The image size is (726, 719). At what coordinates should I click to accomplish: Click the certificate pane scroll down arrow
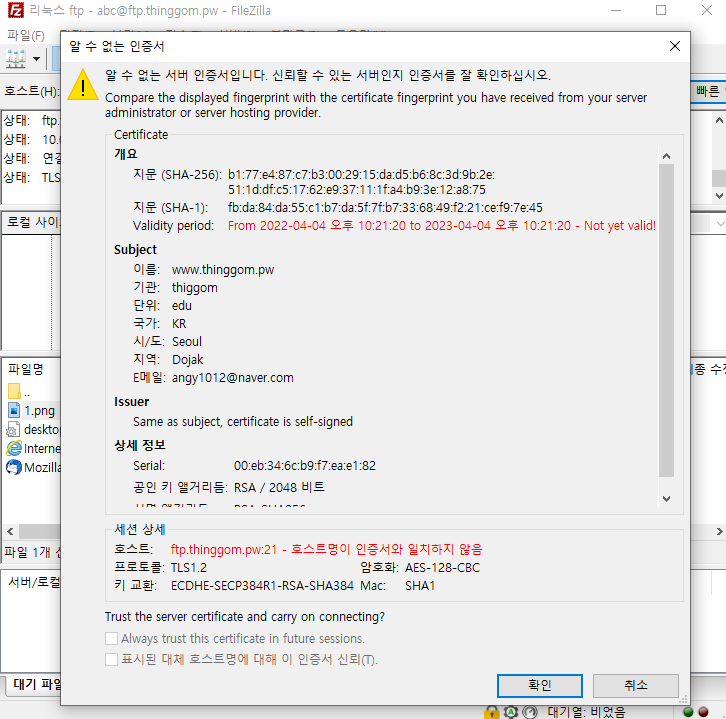(x=666, y=499)
